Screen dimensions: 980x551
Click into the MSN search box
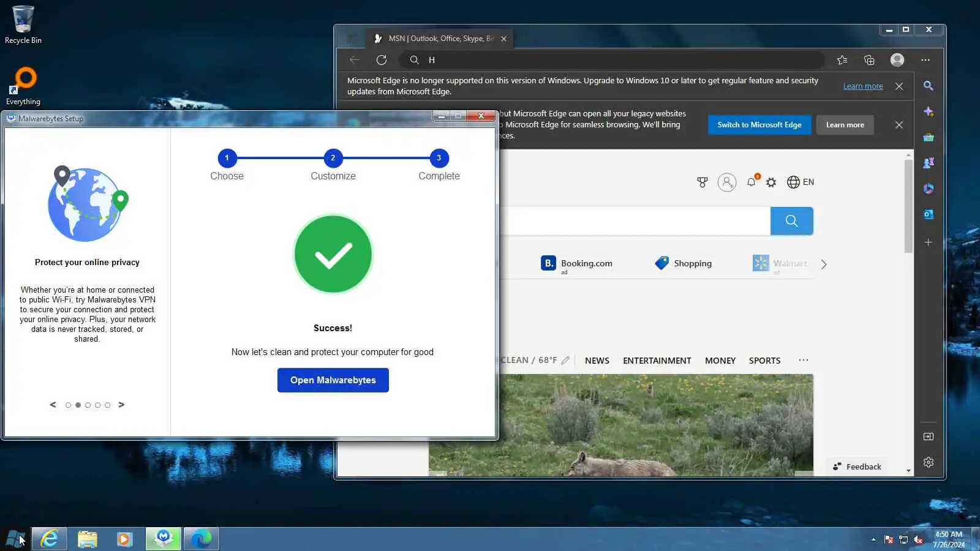(635, 221)
